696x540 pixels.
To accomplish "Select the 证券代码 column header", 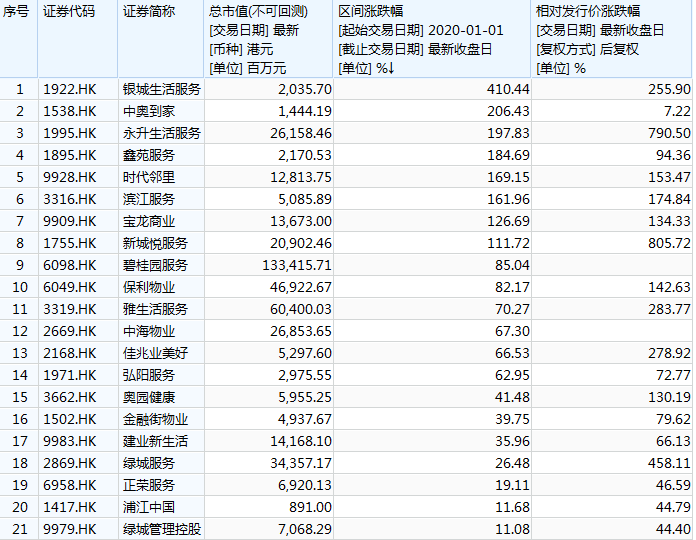I will click(78, 39).
